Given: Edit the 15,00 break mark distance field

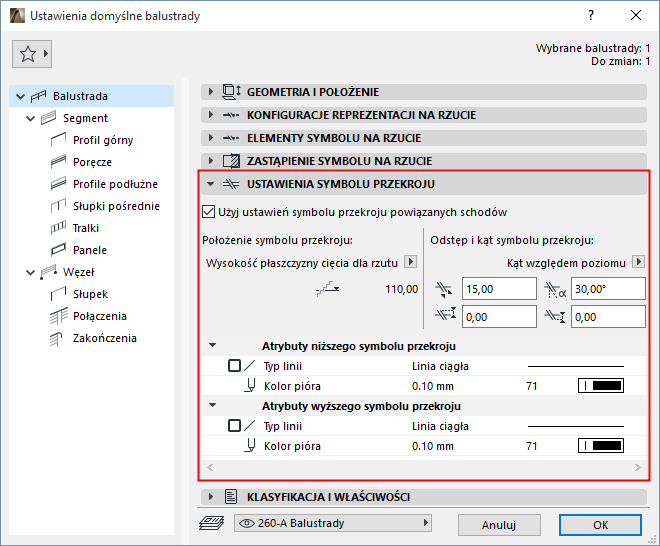Looking at the screenshot, I should point(499,289).
